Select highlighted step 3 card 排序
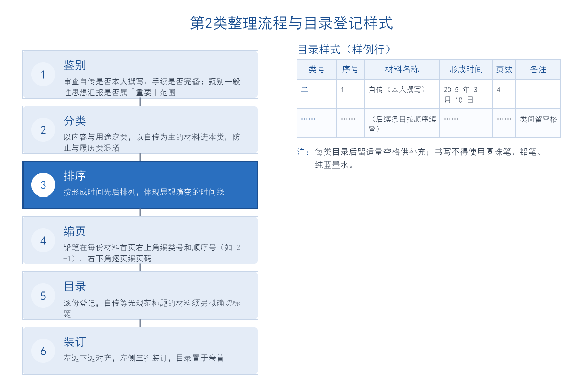The image size is (583, 392). 140,185
